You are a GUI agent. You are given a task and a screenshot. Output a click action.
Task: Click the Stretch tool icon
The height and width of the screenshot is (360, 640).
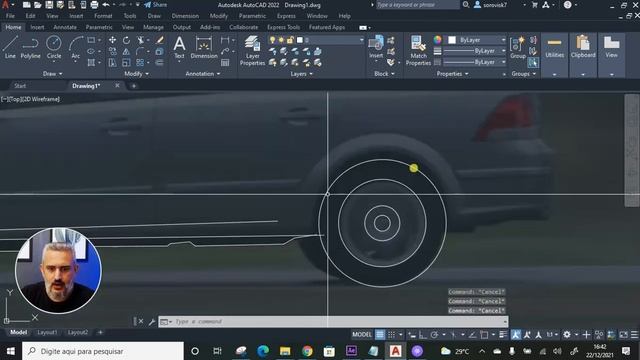(x=112, y=62)
